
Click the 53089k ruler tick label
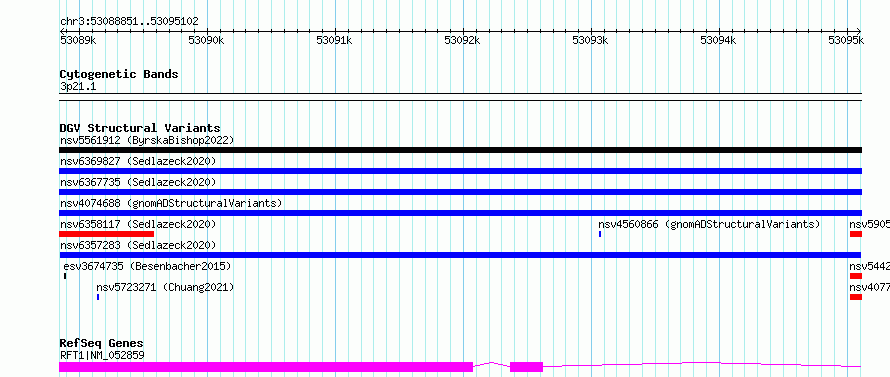(x=78, y=40)
